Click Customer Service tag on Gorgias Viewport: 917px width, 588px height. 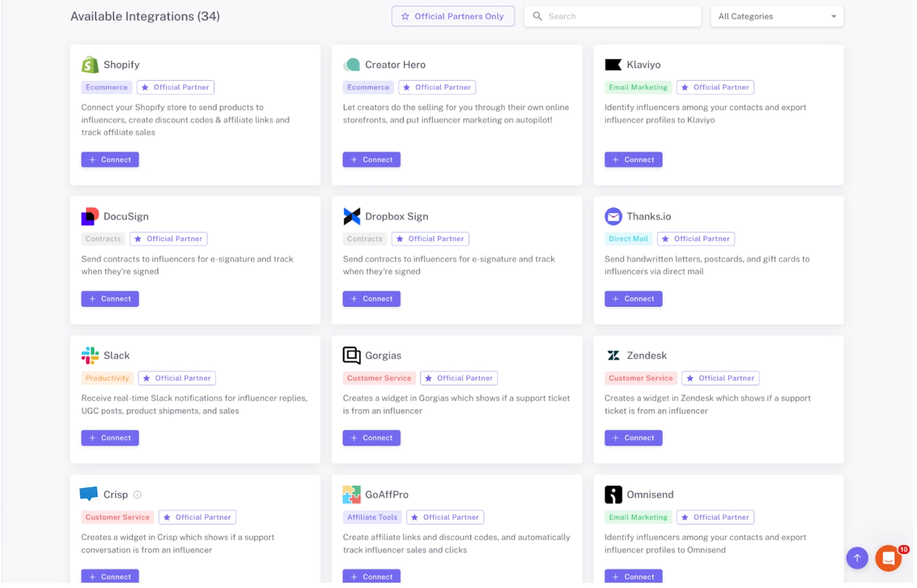click(x=379, y=378)
